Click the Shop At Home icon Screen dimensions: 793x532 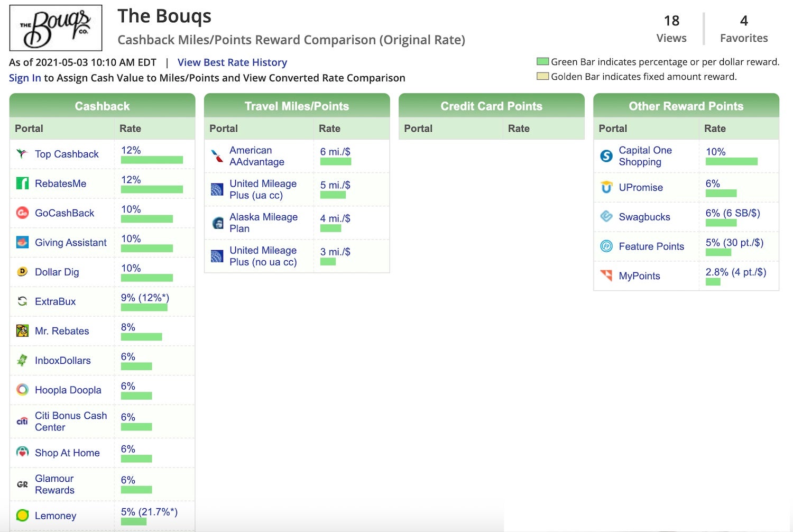(22, 452)
